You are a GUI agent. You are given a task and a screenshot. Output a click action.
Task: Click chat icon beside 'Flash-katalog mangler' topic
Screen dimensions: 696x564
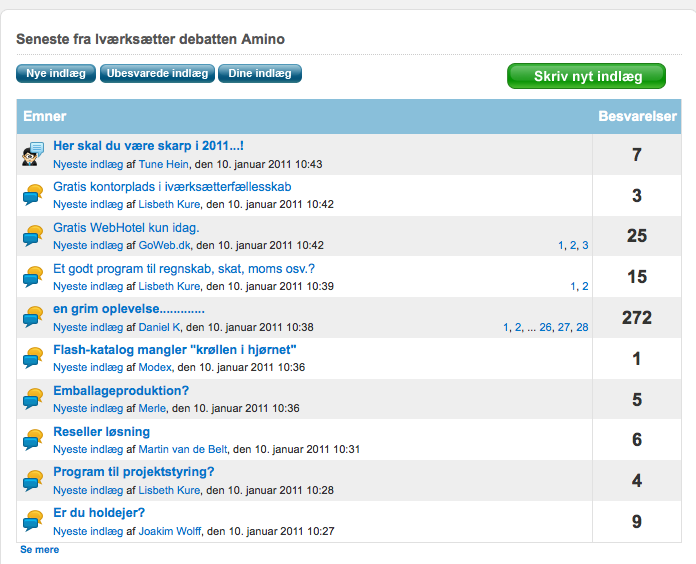point(33,358)
